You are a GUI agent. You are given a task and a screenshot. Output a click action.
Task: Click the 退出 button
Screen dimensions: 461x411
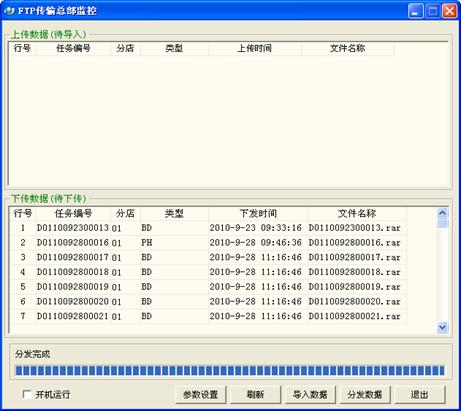(x=420, y=395)
